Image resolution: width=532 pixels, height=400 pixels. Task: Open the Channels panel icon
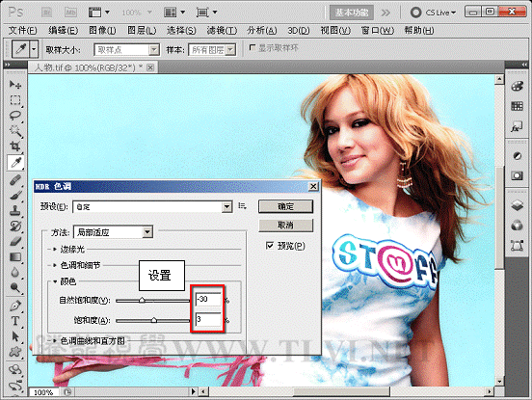click(517, 226)
